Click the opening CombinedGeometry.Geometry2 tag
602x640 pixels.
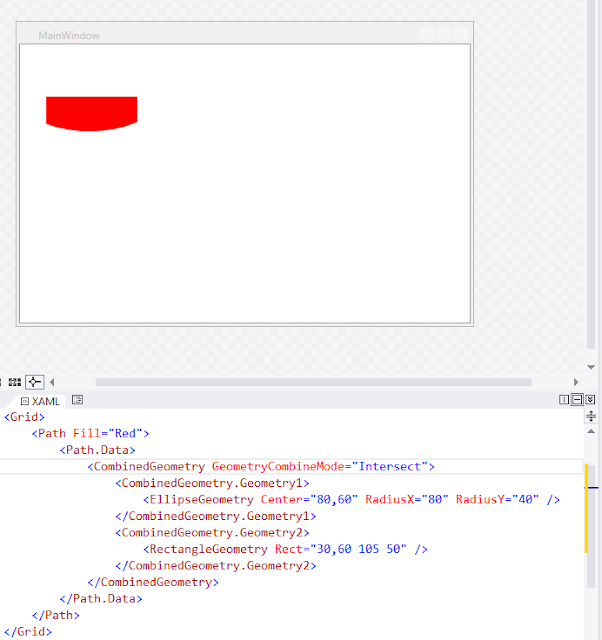click(212, 532)
